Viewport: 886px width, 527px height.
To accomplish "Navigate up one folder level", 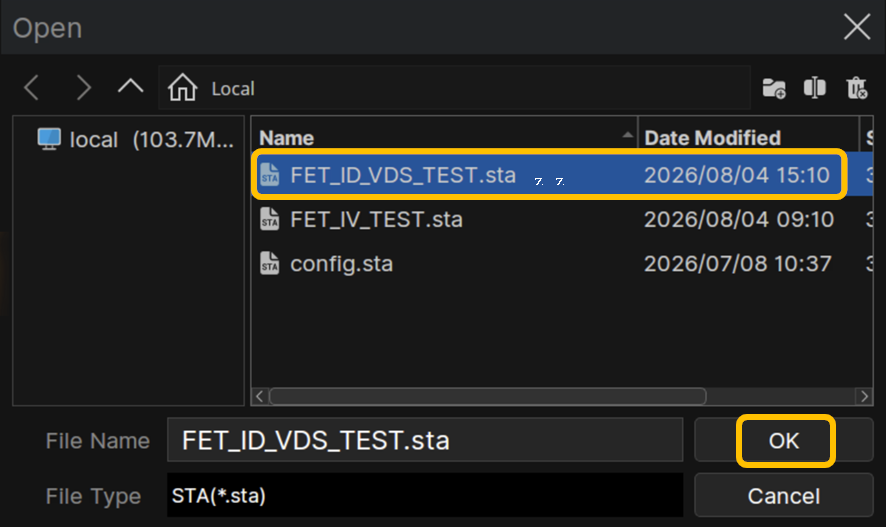I will tap(131, 86).
